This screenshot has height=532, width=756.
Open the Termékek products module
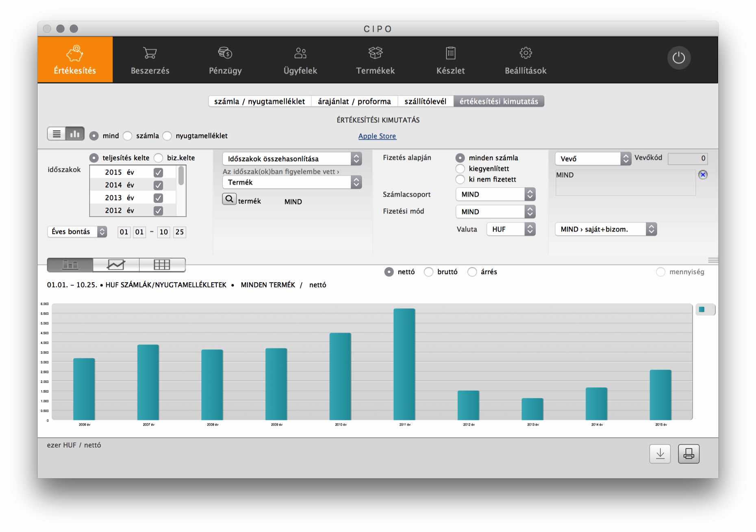pyautogui.click(x=375, y=60)
